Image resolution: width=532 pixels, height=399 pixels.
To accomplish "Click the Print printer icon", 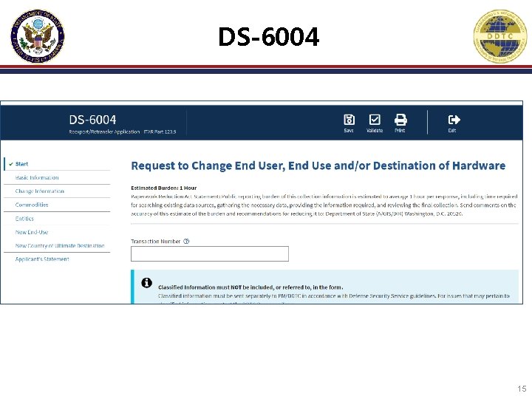I will tap(400, 120).
